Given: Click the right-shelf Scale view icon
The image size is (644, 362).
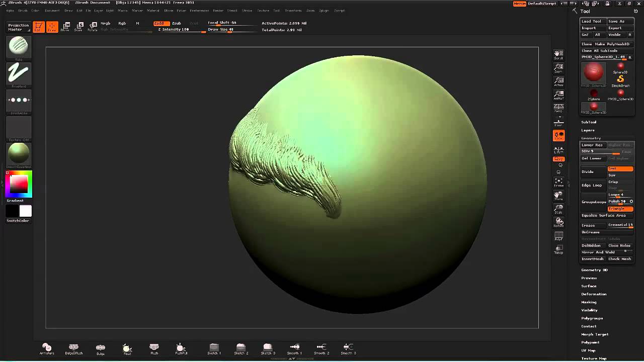Looking at the screenshot, I should pos(558,209).
